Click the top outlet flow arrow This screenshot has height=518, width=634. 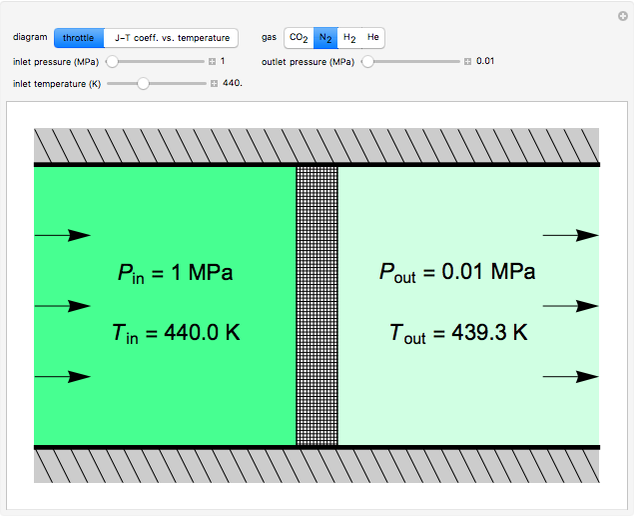570,236
